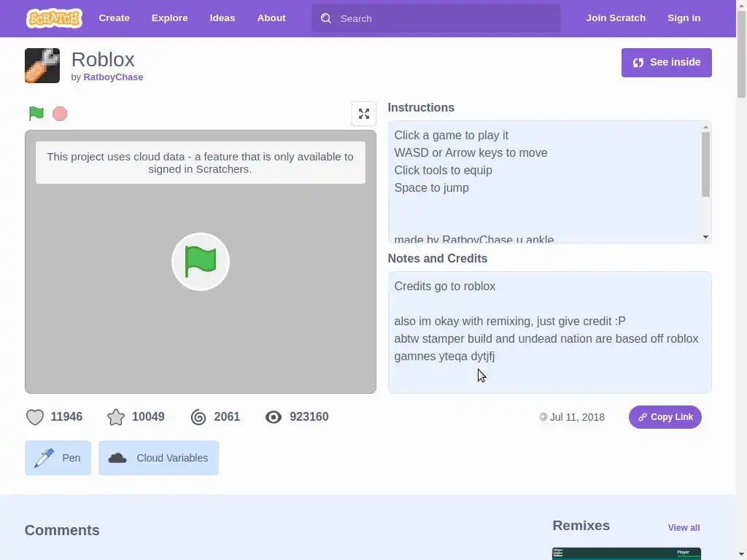747x560 pixels.
Task: Open the Create menu item
Action: point(114,18)
